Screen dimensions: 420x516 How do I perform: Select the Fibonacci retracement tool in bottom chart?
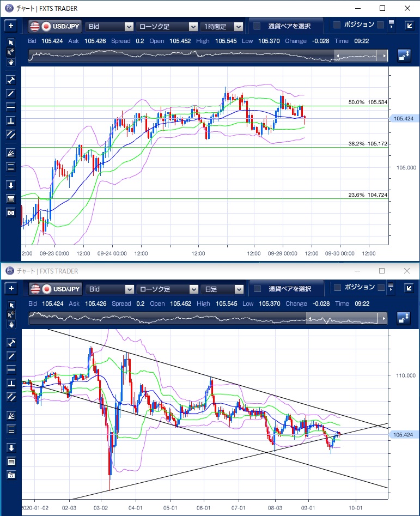10,428
